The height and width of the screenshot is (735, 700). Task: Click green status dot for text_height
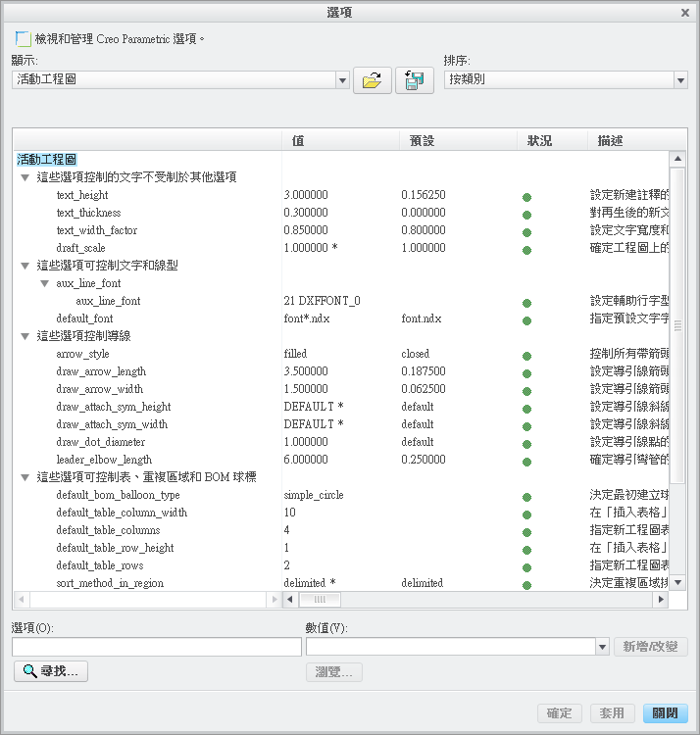point(527,197)
